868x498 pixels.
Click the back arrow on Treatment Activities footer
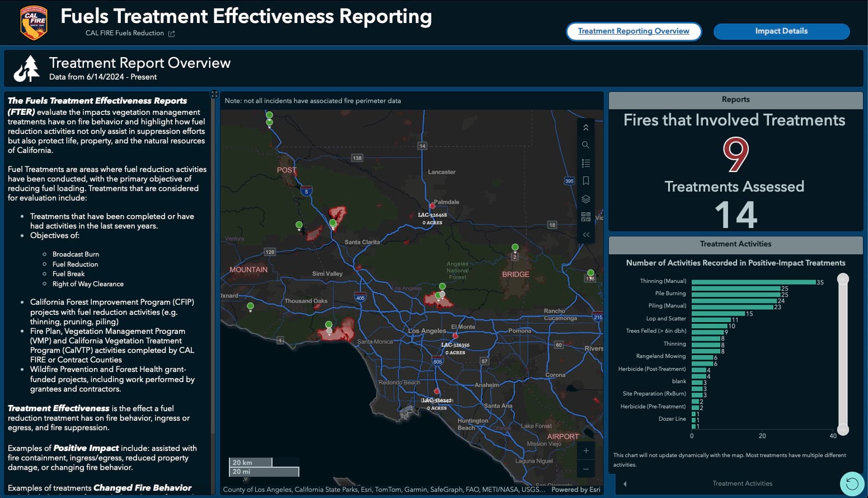point(623,483)
